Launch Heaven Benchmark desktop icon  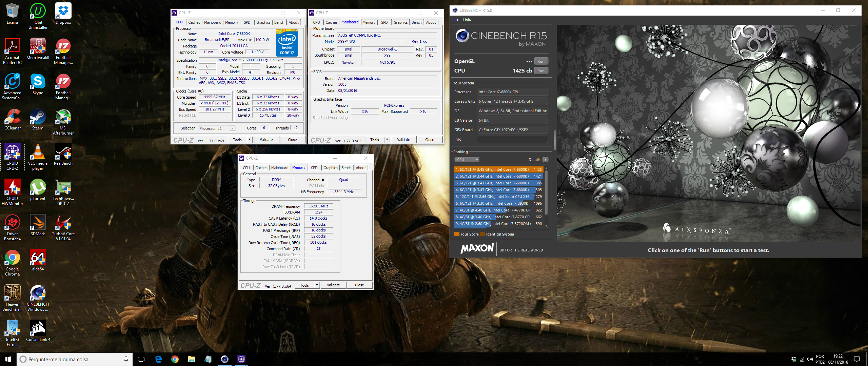12,298
